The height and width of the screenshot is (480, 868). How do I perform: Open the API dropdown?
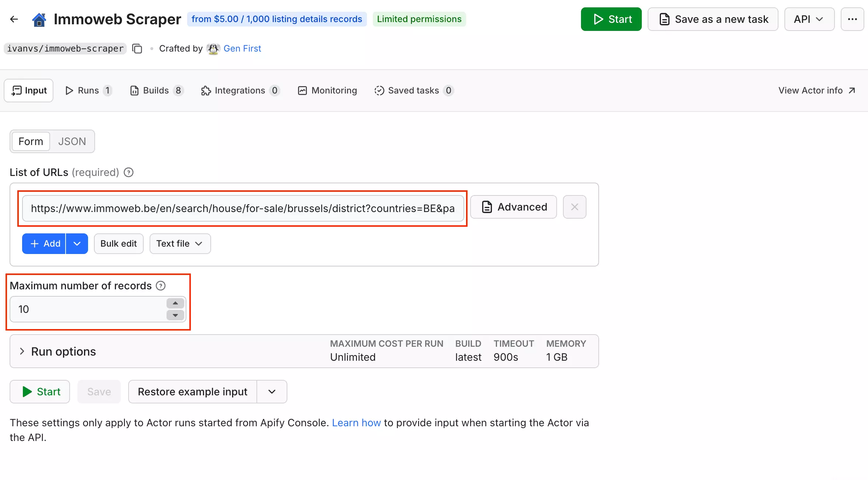(809, 19)
